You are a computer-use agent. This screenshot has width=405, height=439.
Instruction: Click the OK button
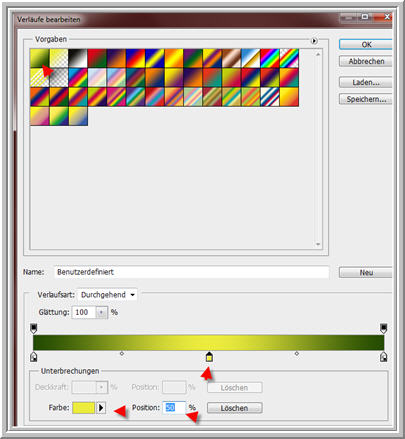tap(366, 45)
